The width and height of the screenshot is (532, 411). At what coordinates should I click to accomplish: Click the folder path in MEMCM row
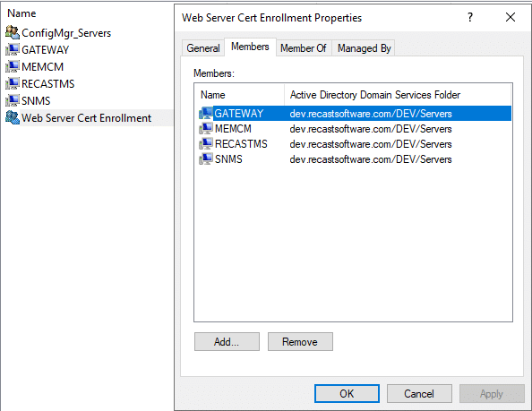click(x=371, y=129)
